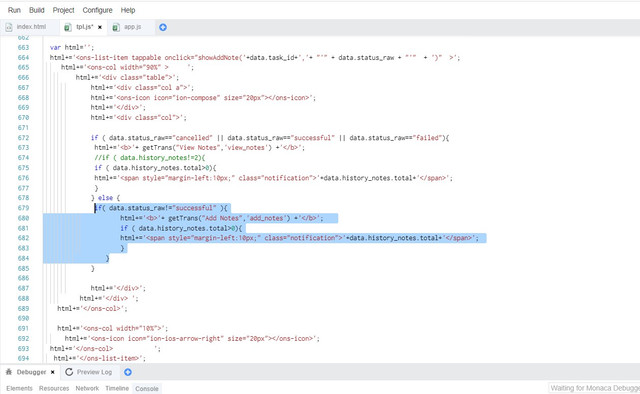The image size is (640, 394).
Task: Click the ion-ios-arrow-right icon code line
Action: click(192, 338)
